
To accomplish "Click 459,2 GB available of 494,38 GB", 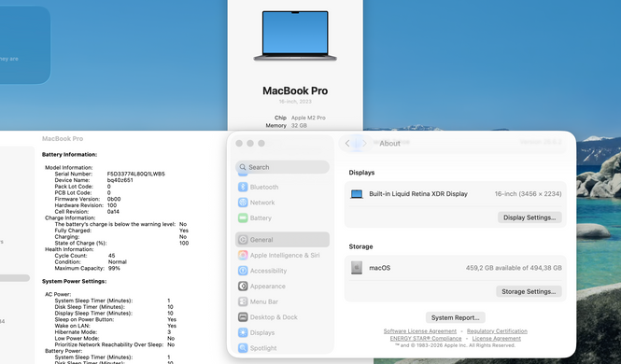I will point(514,268).
